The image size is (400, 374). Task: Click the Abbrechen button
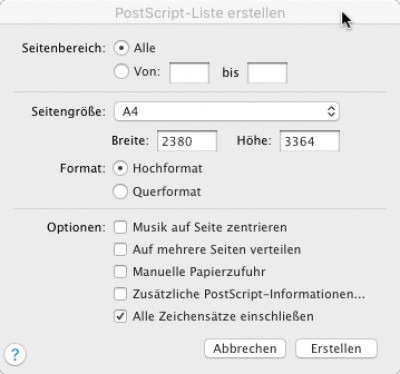(245, 349)
